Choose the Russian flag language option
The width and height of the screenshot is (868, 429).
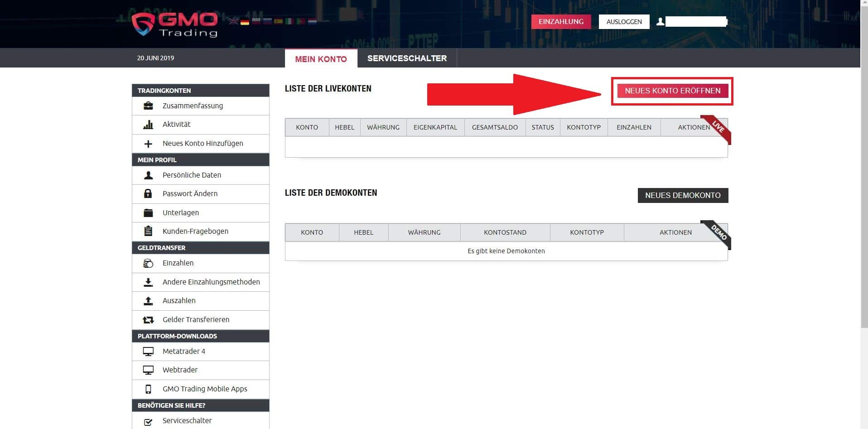[267, 21]
